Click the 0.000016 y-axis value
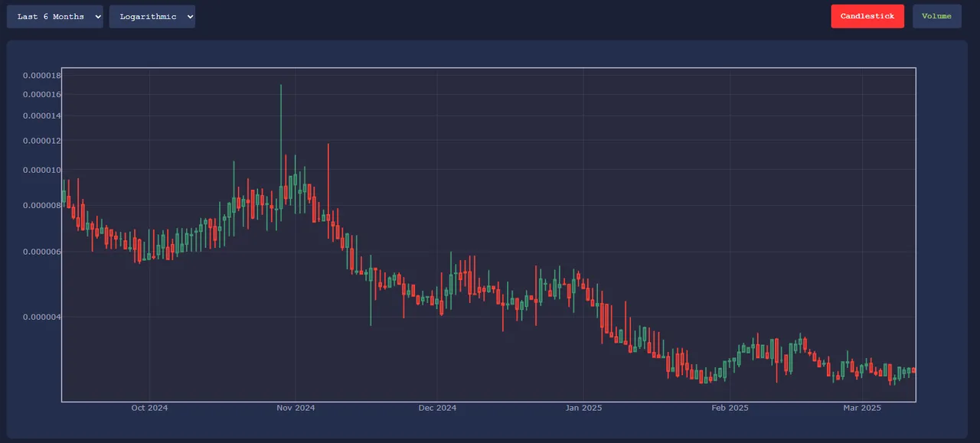The width and height of the screenshot is (980, 443). 41,94
